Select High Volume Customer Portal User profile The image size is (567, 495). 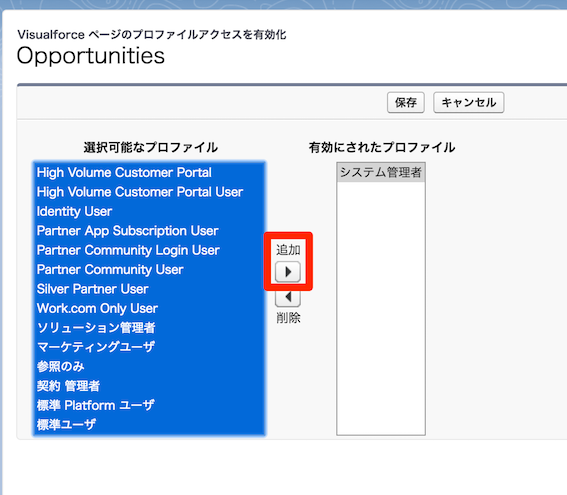pyautogui.click(x=149, y=192)
